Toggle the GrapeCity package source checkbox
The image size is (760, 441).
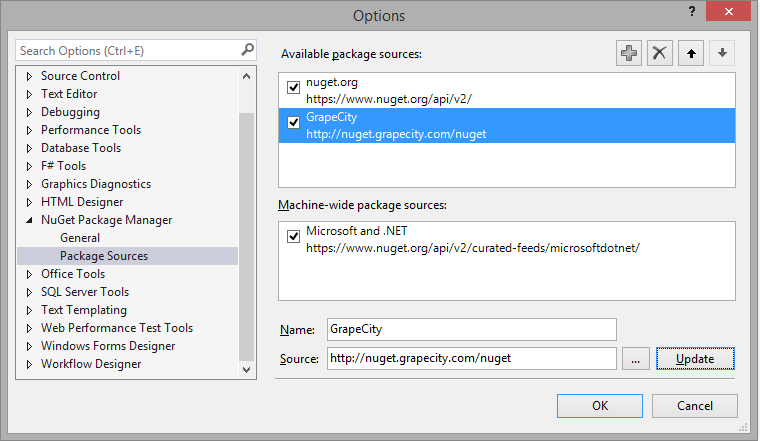[x=294, y=123]
